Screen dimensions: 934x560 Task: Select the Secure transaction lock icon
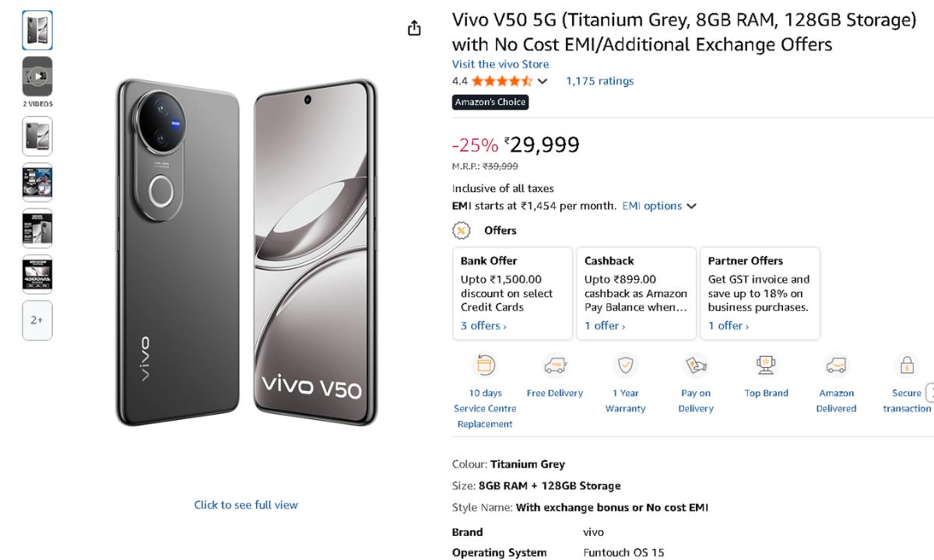point(906,365)
